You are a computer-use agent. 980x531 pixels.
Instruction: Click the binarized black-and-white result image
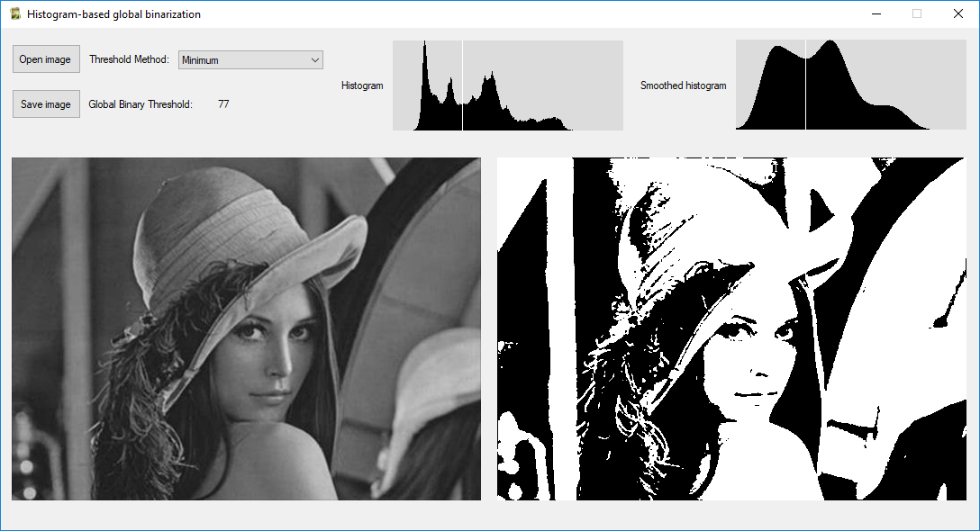(x=731, y=328)
